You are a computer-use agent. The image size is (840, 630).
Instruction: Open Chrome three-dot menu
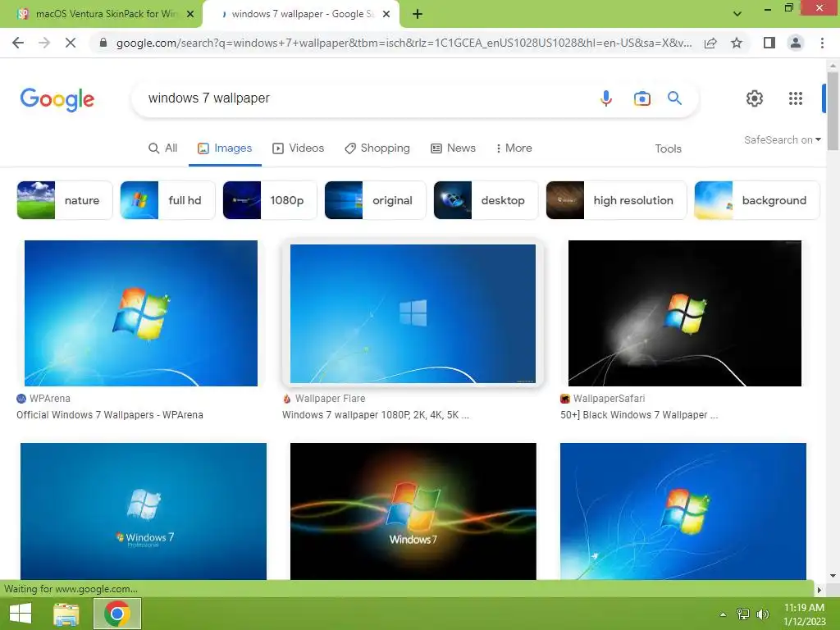click(822, 43)
